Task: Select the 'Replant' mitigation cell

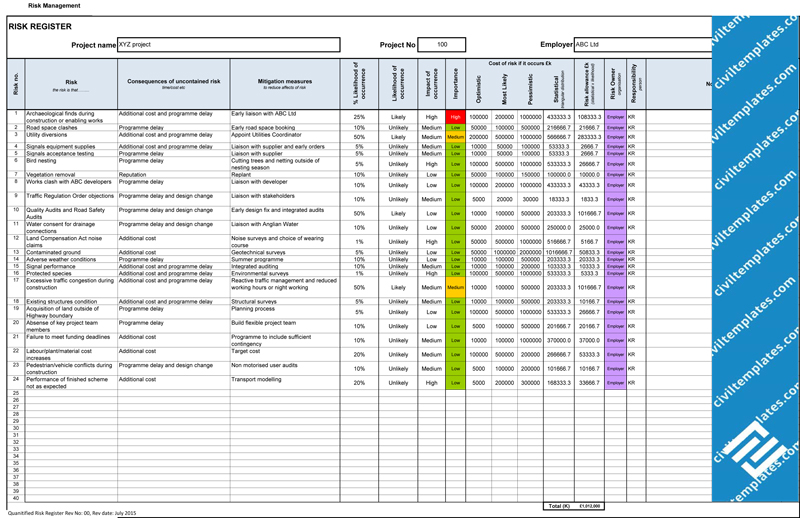Action: click(x=285, y=175)
